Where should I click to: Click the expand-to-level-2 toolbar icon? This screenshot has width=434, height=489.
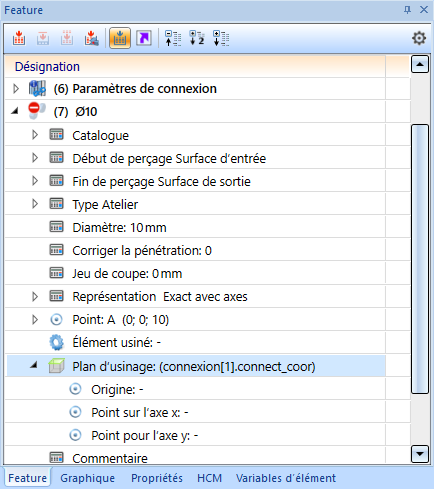click(x=197, y=38)
